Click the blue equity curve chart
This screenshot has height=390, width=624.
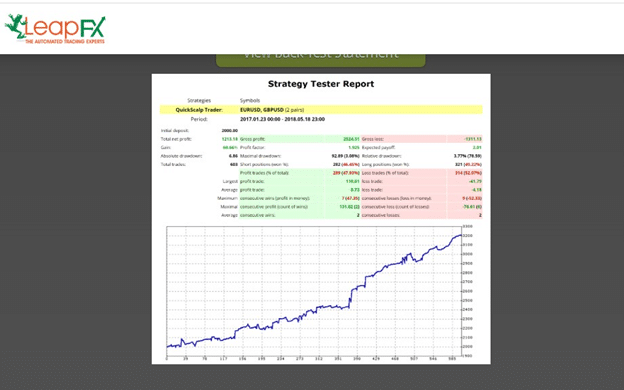[x=314, y=291]
